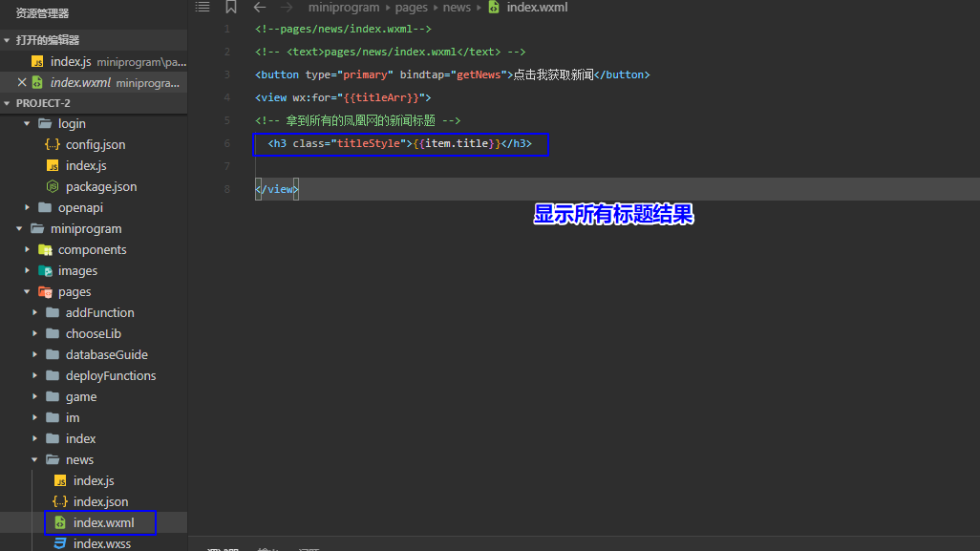
Task: Click JS icon of open editor index.js
Action: (x=37, y=62)
